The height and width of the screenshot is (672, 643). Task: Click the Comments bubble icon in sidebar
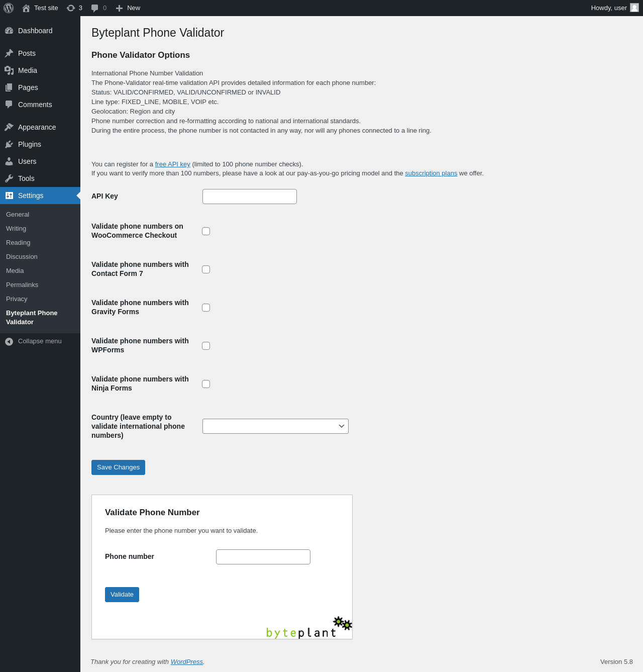click(9, 105)
